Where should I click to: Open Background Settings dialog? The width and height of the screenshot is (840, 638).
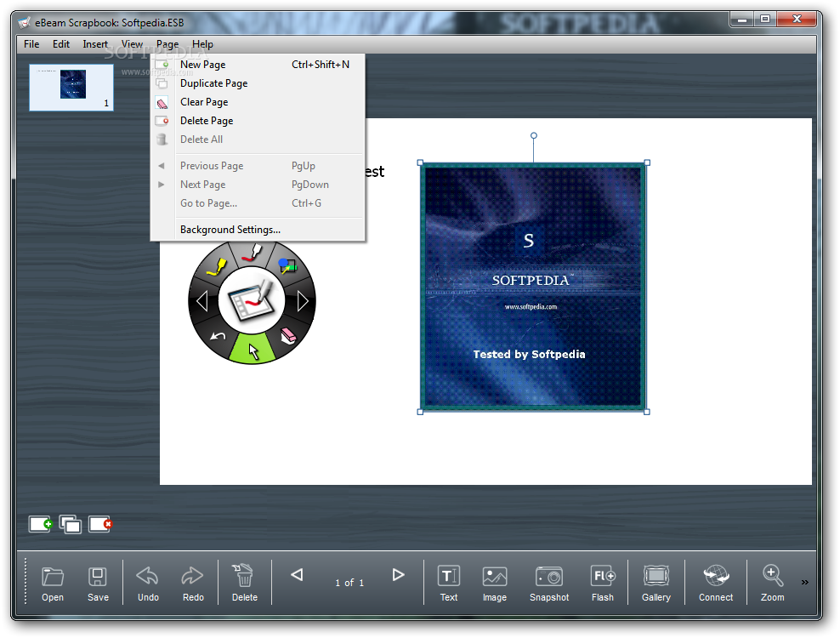(x=258, y=230)
